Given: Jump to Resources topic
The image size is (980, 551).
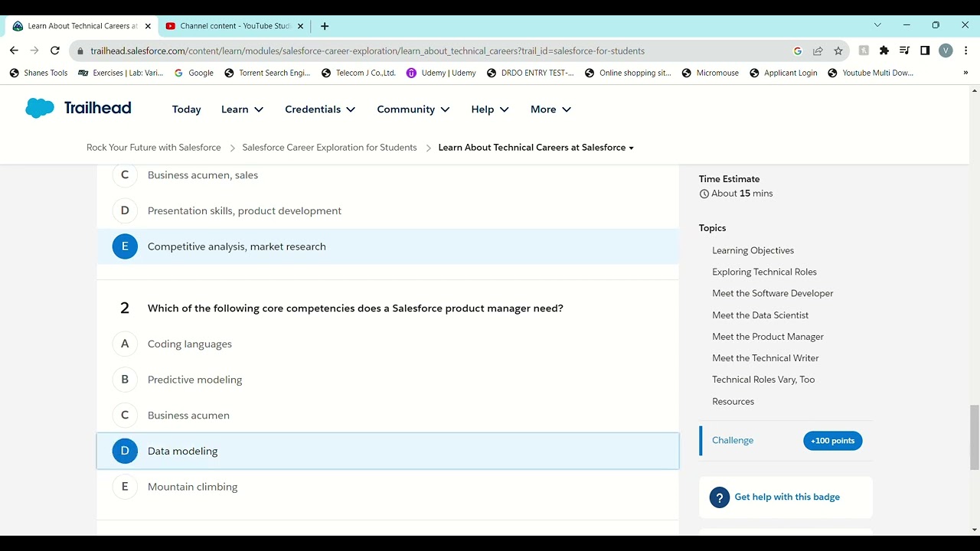Looking at the screenshot, I should [x=733, y=401].
